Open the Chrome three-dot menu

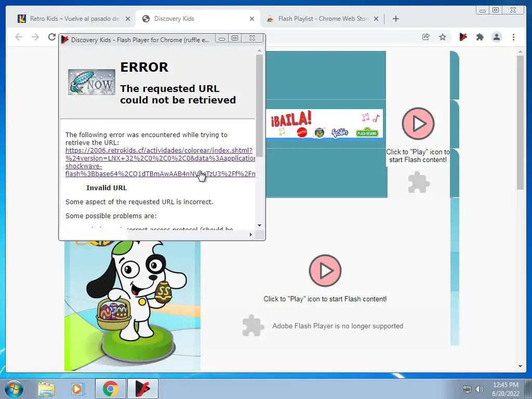(513, 37)
